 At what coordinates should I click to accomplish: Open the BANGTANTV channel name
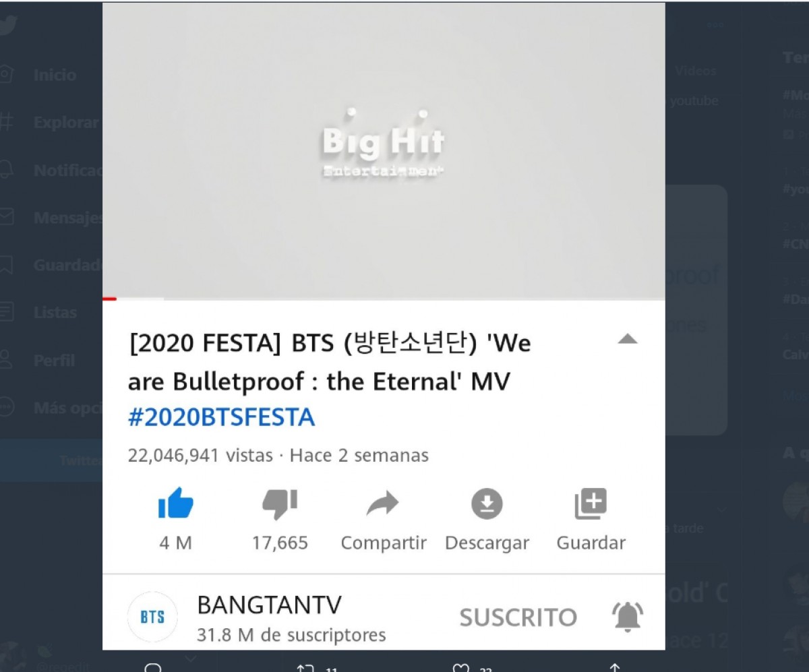pos(269,605)
